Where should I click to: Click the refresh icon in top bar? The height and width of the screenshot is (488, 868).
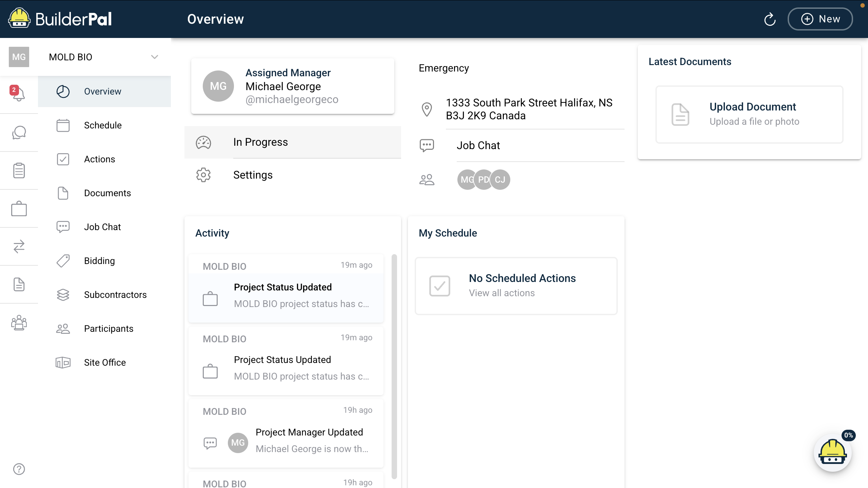tap(770, 19)
